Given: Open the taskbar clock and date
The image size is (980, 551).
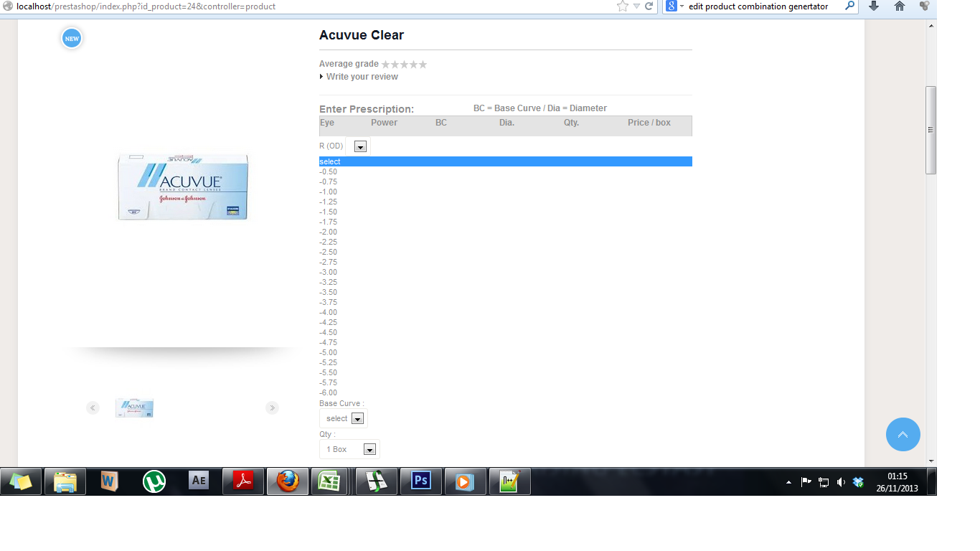Looking at the screenshot, I should (897, 482).
